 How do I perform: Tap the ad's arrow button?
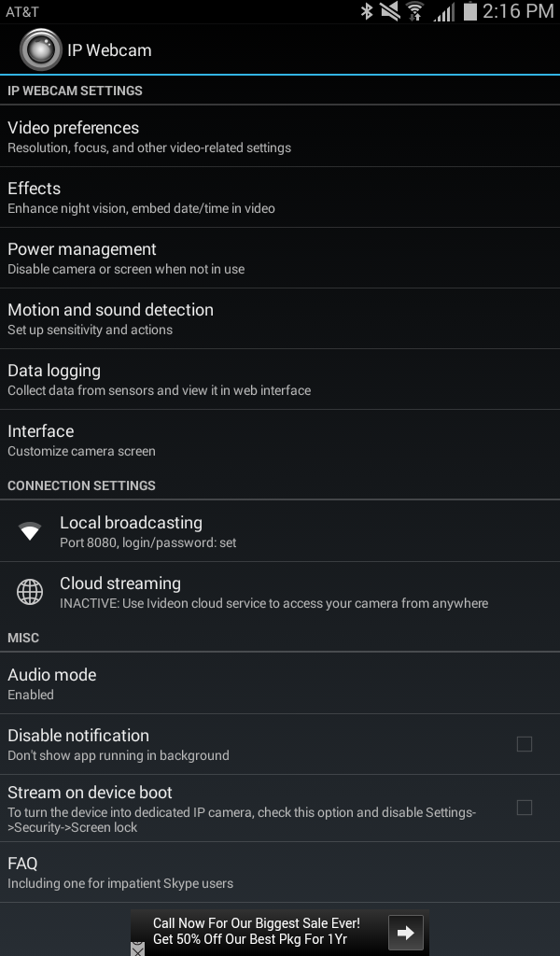pyautogui.click(x=406, y=933)
